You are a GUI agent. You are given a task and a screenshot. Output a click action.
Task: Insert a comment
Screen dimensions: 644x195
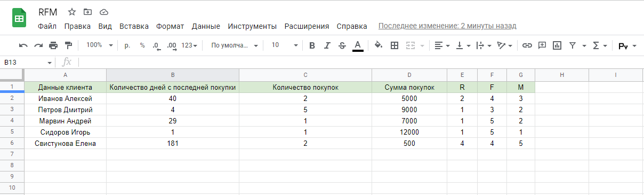[x=542, y=45]
